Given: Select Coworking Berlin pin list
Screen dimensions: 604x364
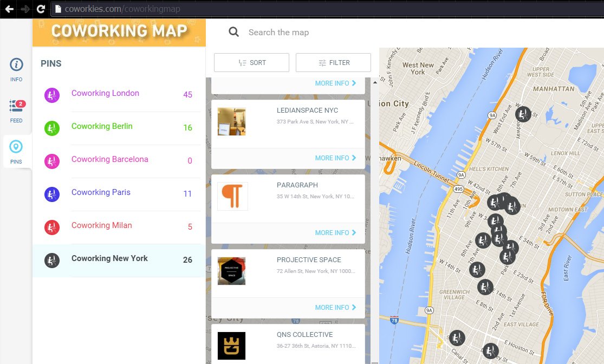Looking at the screenshot, I should 118,128.
